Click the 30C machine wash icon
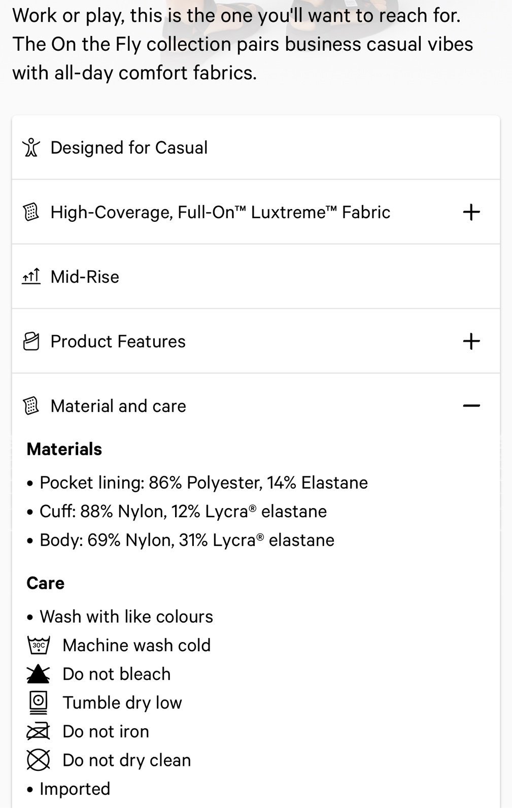 pyautogui.click(x=38, y=645)
